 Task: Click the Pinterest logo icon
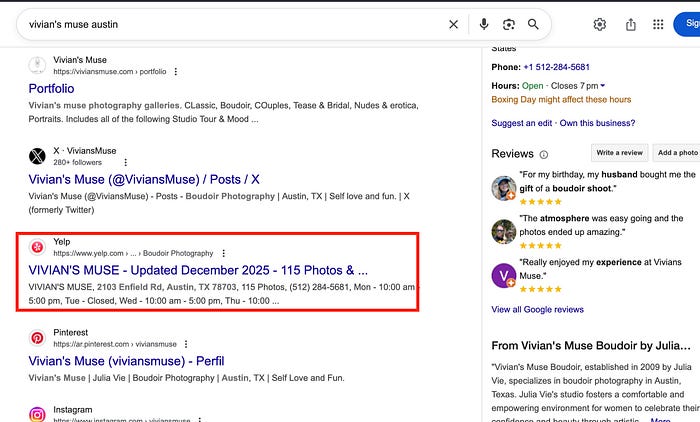(x=37, y=338)
